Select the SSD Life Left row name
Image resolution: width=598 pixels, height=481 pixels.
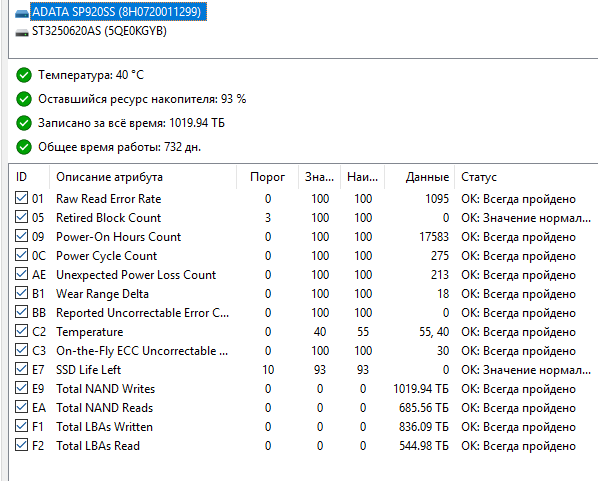tap(88, 370)
